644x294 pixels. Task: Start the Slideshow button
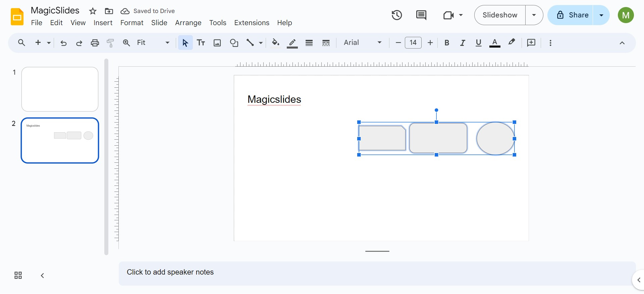point(500,15)
